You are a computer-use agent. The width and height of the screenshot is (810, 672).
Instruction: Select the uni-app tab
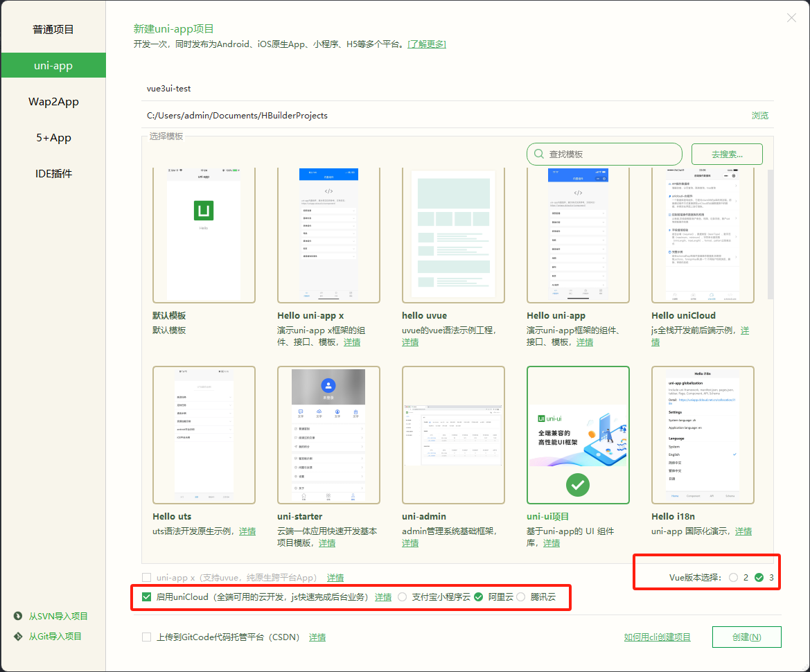53,66
